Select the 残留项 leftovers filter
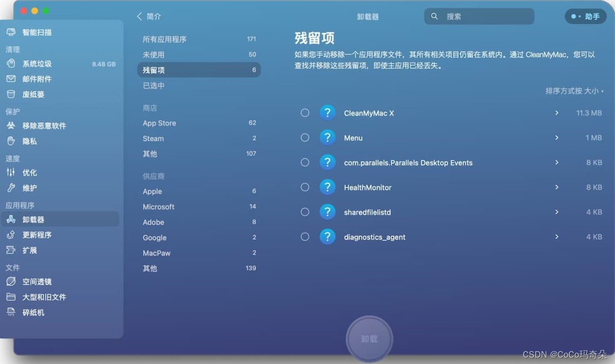The height and width of the screenshot is (364, 615). pos(199,70)
